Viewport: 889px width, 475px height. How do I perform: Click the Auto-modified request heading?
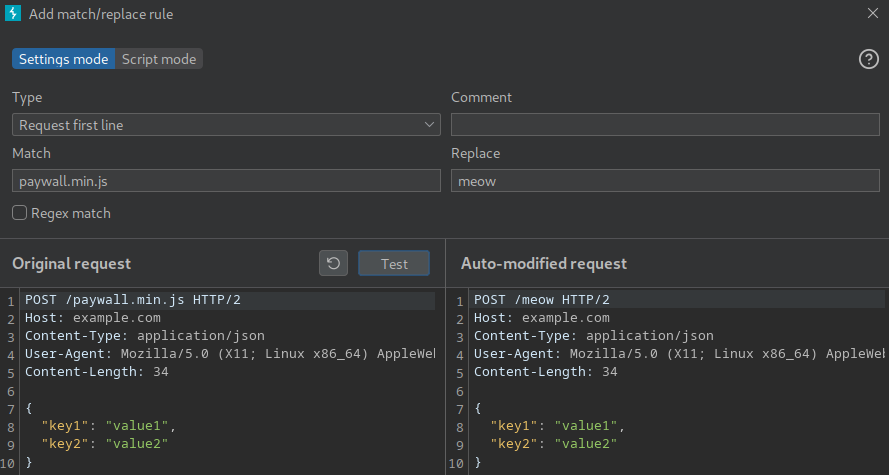544,264
